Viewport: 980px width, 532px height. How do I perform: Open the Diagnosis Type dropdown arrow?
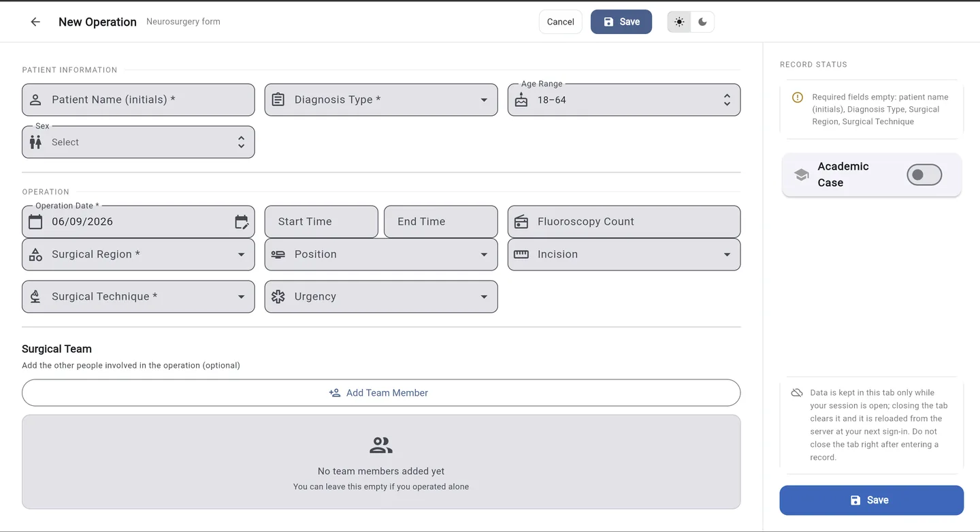tap(484, 100)
